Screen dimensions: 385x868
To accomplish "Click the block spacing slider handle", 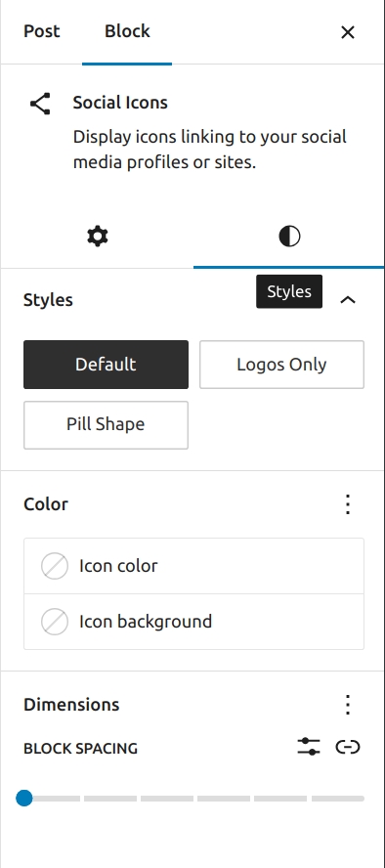I will pyautogui.click(x=24, y=799).
